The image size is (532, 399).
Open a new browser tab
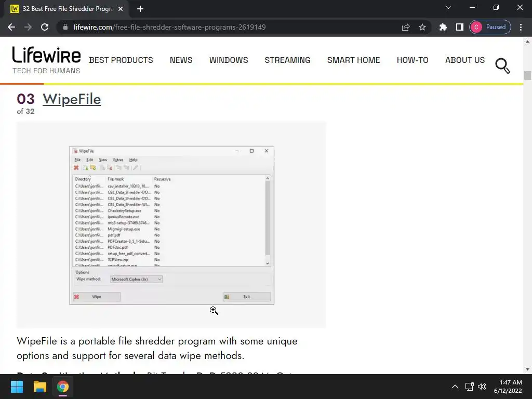pyautogui.click(x=140, y=9)
